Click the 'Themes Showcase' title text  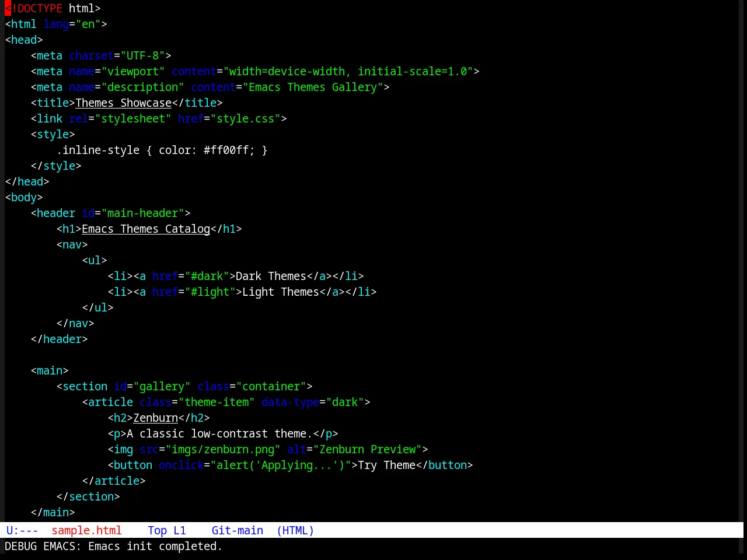124,103
